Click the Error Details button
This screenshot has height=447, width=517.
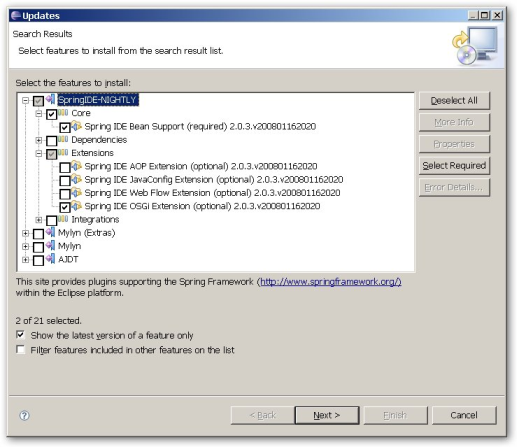pos(454,187)
